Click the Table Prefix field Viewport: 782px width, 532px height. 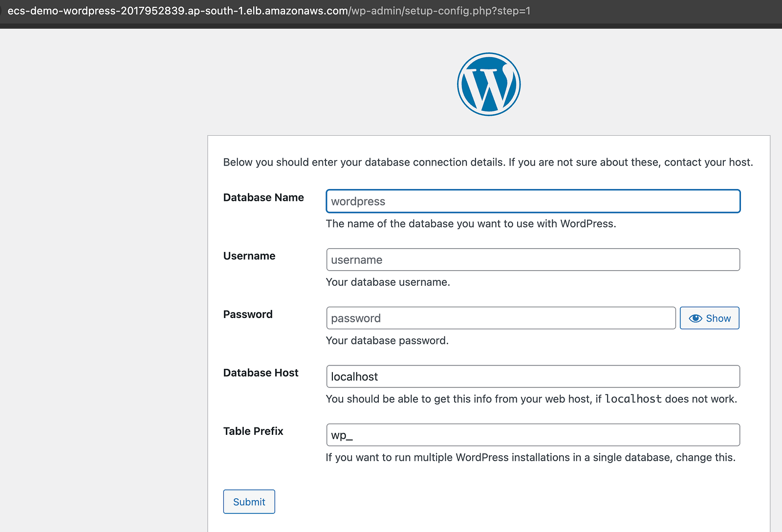533,435
